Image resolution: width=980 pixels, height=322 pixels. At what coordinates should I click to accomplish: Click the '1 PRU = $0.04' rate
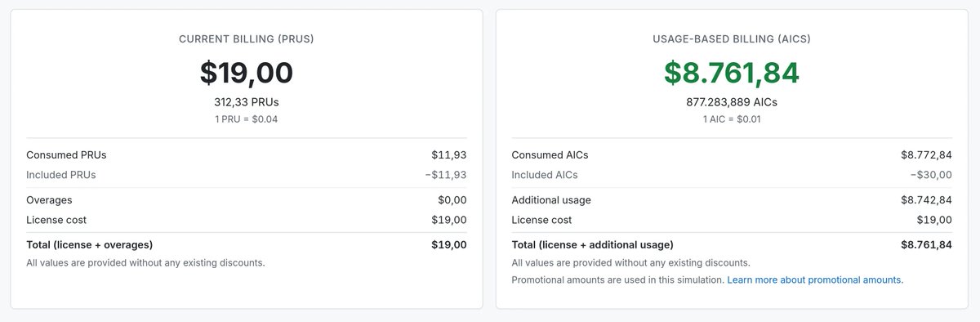click(x=247, y=119)
